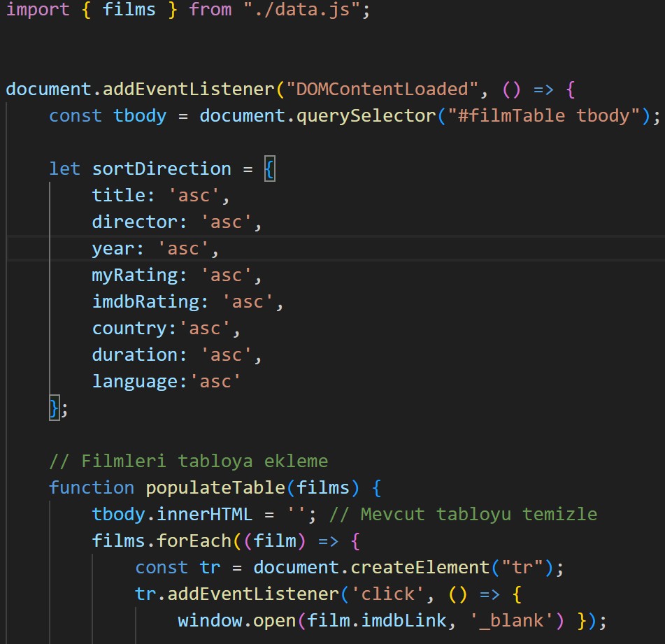
Task: Click the sortDirection variable name
Action: coord(161,169)
